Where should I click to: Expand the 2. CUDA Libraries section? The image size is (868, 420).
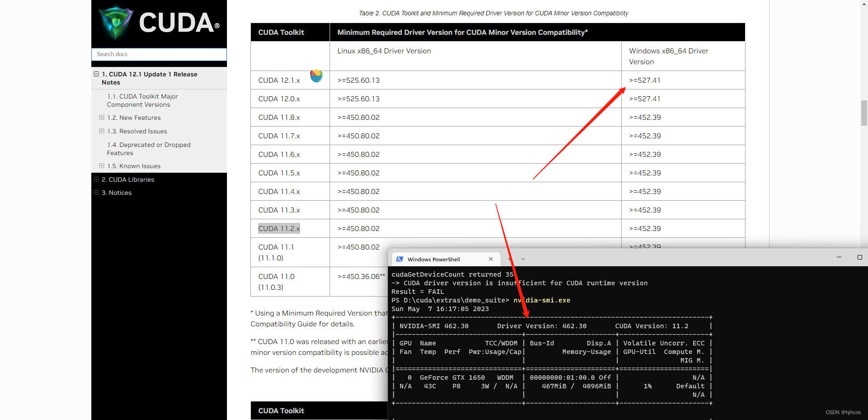coord(96,179)
